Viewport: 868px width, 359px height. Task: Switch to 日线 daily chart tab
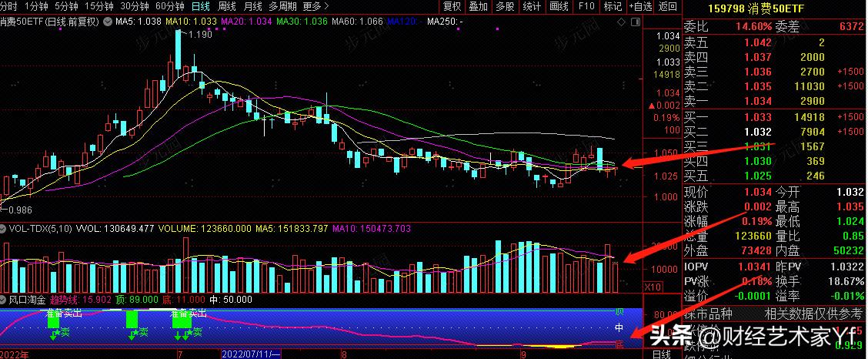[x=200, y=7]
